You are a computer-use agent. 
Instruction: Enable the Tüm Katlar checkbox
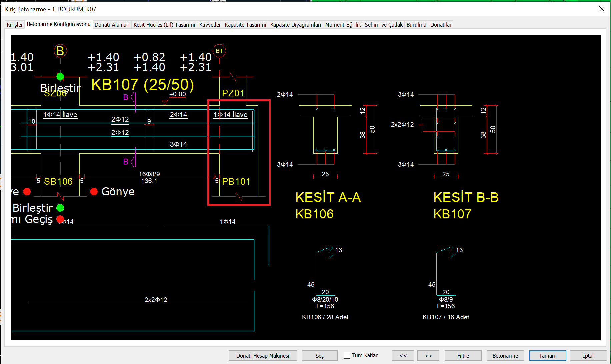347,355
